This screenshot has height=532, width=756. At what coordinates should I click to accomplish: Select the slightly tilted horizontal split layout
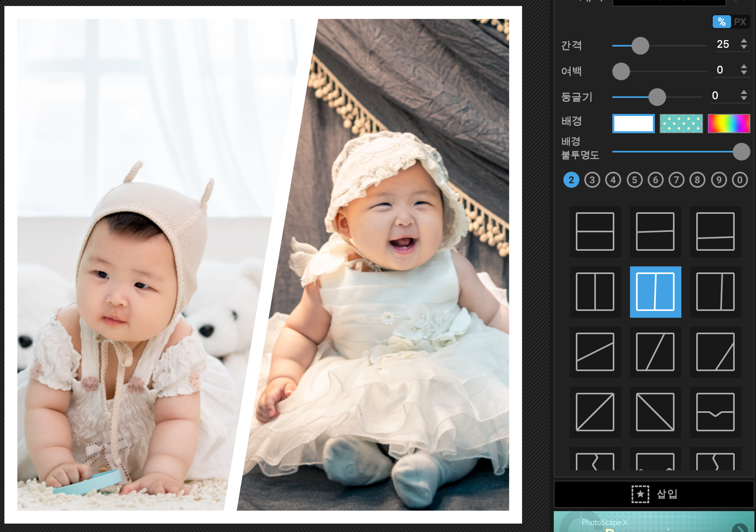tap(655, 231)
